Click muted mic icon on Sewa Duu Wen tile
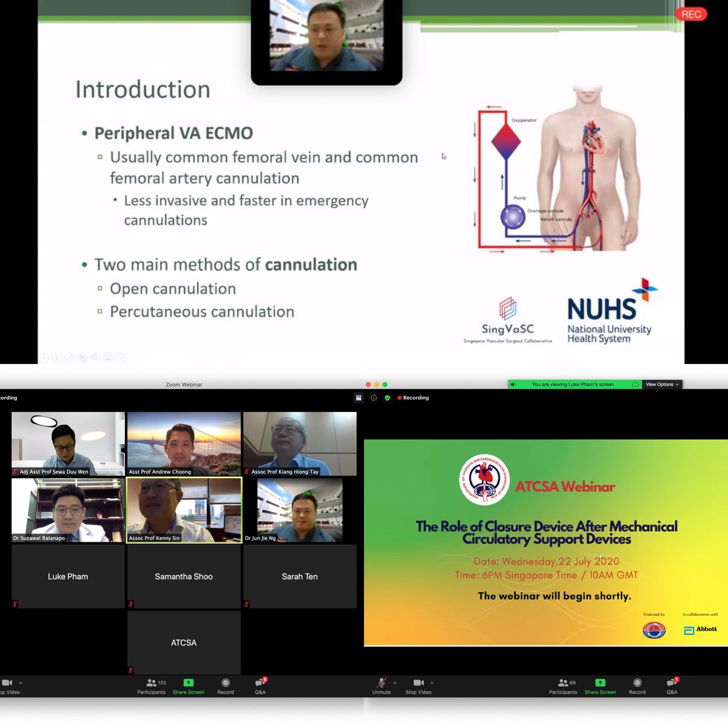Screen dimensions: 728x728 click(x=15, y=471)
